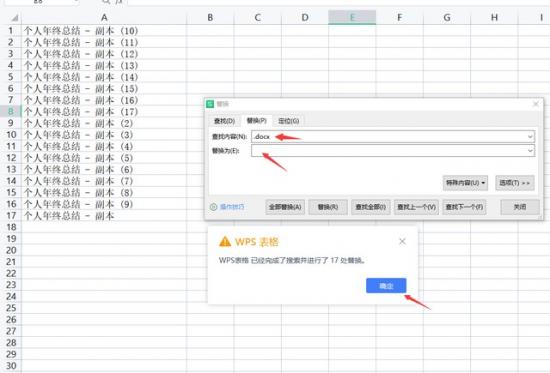Open the 特殊内容(U) dropdown
Viewport: 550px width, 373px height.
(465, 183)
